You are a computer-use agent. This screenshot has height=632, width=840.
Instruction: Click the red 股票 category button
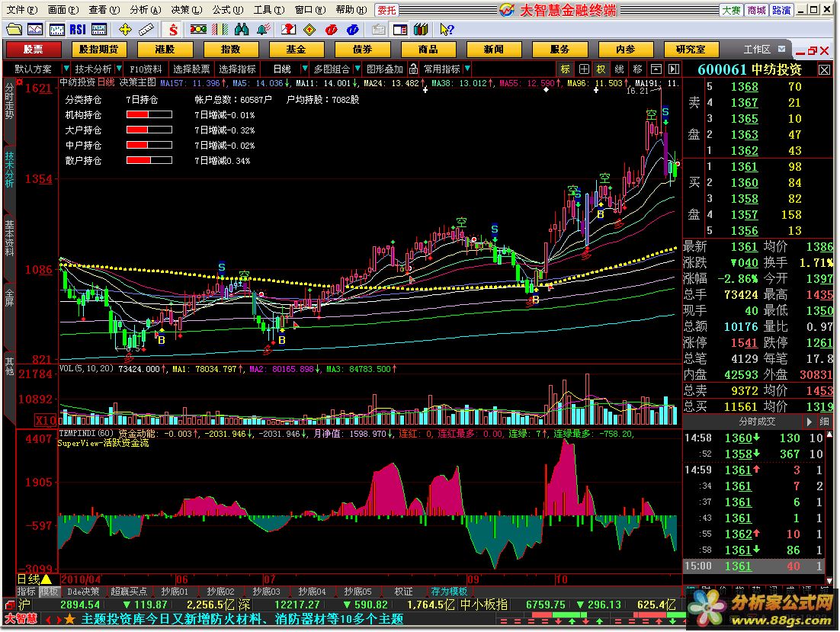33,50
